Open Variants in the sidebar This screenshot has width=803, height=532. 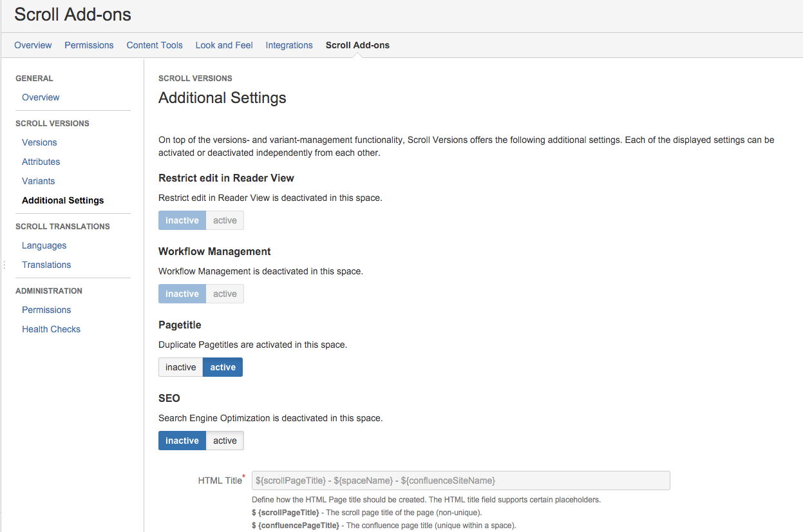click(38, 181)
